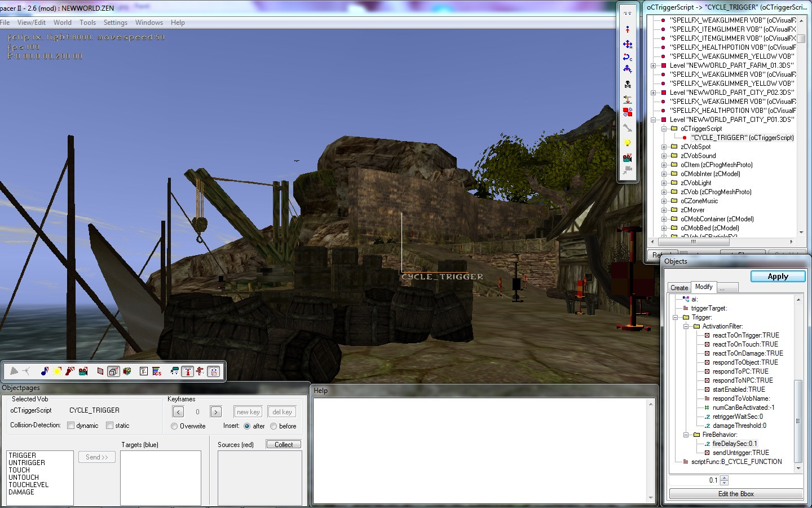This screenshot has width=812, height=508.
Task: Expand Level NEWWORLD_PART_FARM_01.3DS node
Action: coord(653,65)
